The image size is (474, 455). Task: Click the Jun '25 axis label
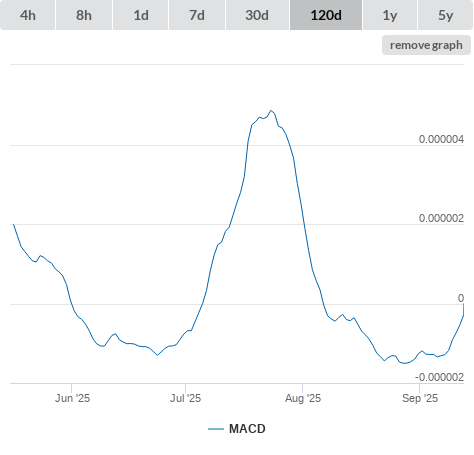(72, 398)
